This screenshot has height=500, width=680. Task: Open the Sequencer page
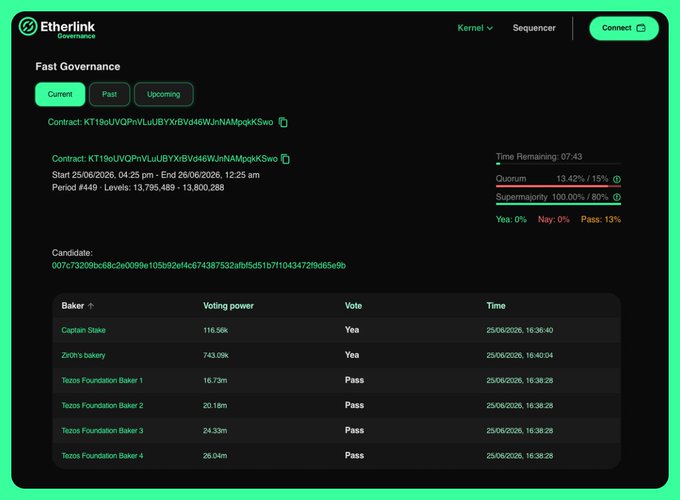pos(534,28)
